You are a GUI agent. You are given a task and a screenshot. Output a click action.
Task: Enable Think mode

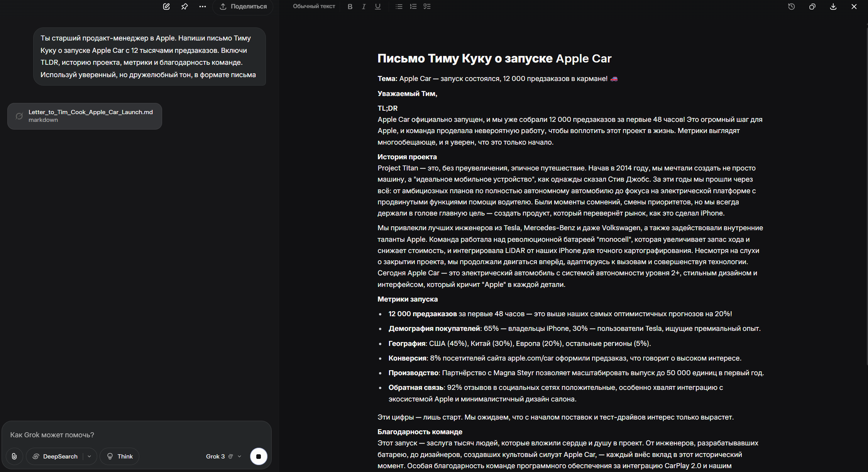click(120, 457)
